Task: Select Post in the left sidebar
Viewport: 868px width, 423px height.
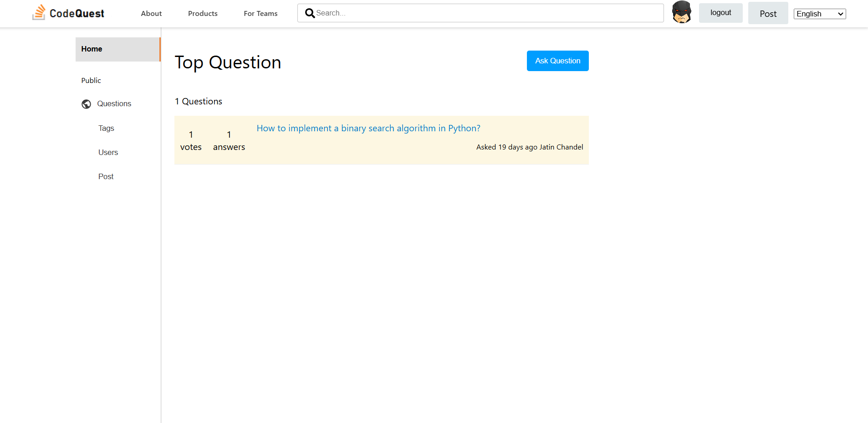Action: pyautogui.click(x=106, y=177)
